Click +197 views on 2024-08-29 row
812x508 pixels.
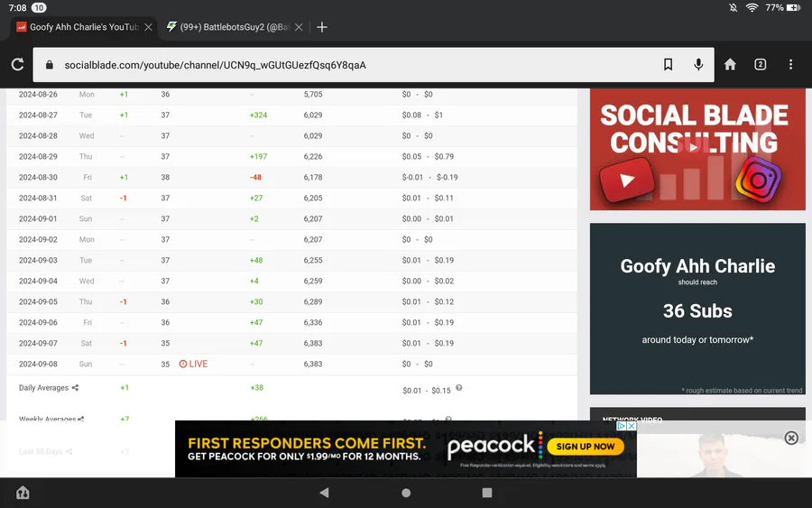pos(258,156)
